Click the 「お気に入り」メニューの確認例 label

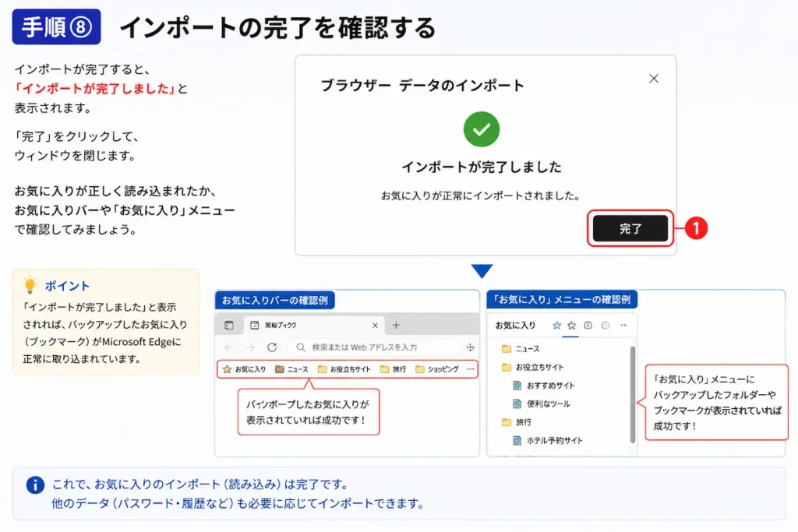[562, 300]
